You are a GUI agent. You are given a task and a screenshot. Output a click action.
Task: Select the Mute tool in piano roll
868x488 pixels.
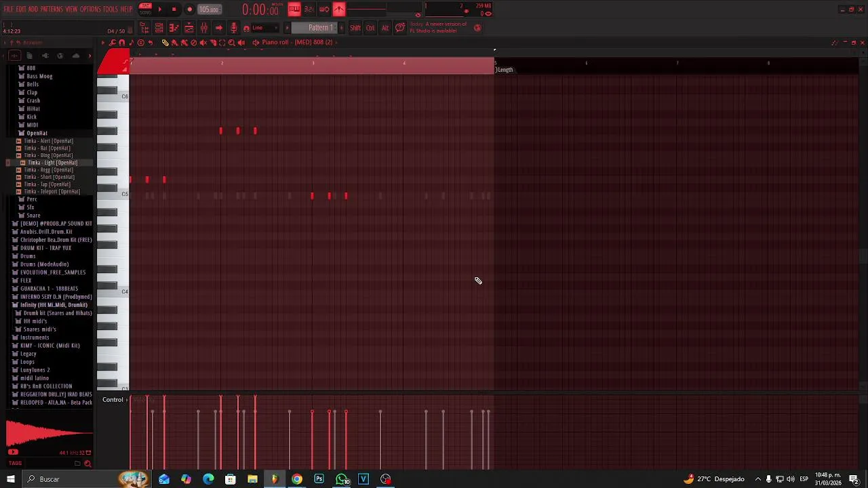click(x=203, y=43)
